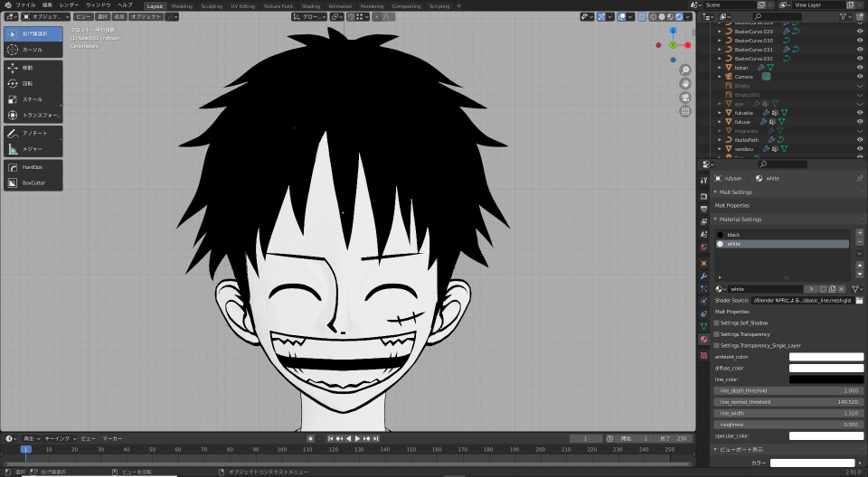This screenshot has width=868, height=477.
Task: Select the Scale (スケール) tool
Action: coord(33,99)
